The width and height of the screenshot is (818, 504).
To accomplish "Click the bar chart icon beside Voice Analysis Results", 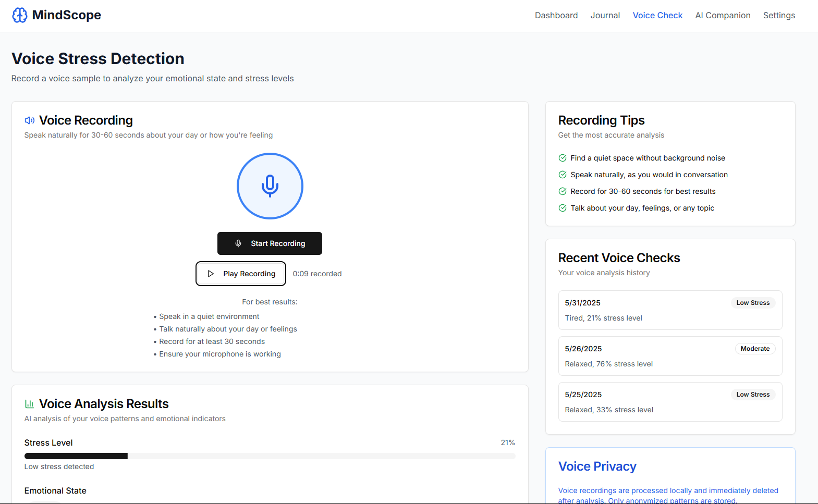I will pos(30,404).
